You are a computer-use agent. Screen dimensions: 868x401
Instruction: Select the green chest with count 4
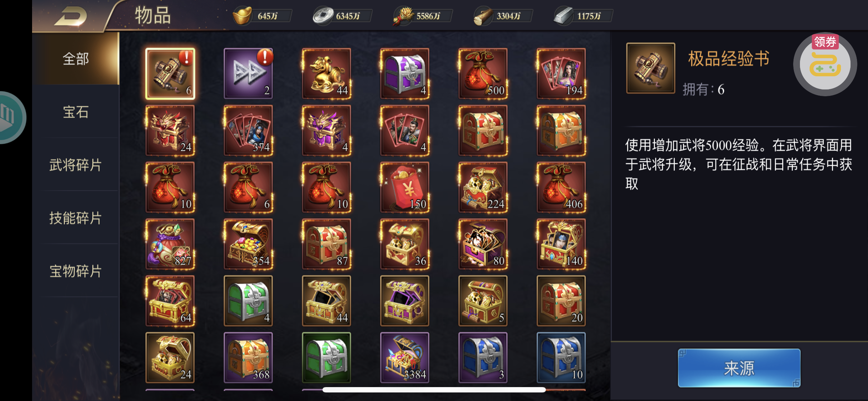click(x=248, y=301)
